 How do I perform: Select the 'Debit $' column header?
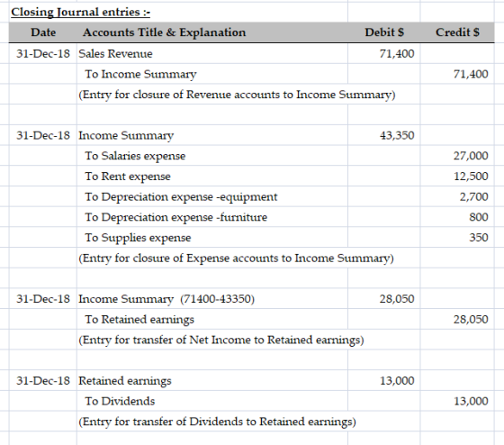(x=384, y=32)
